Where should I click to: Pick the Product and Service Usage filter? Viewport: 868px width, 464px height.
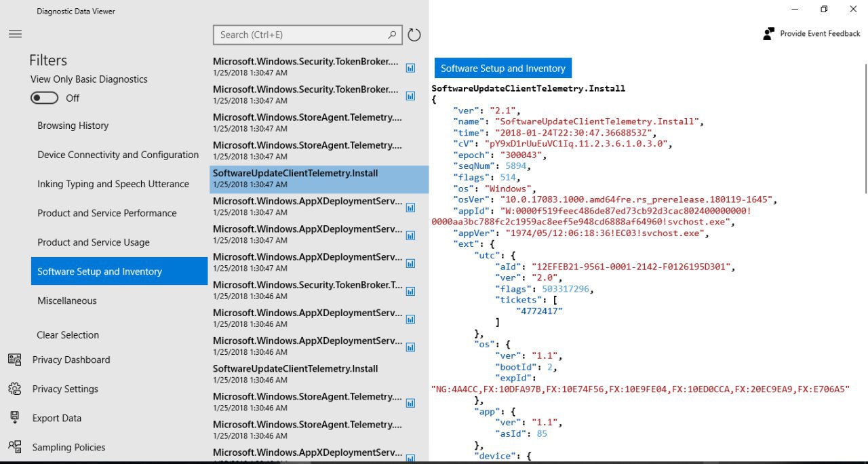94,242
